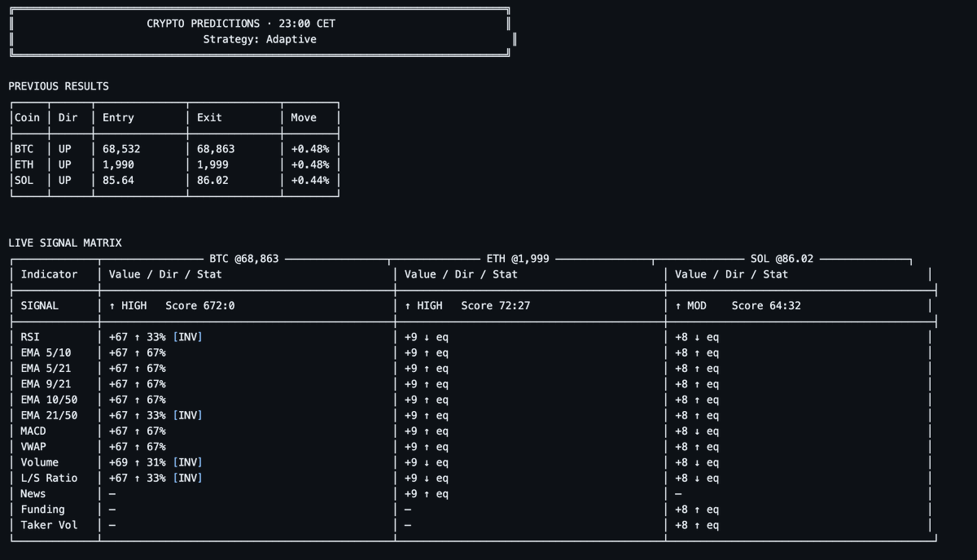Click the "Entry" column header

coord(118,117)
